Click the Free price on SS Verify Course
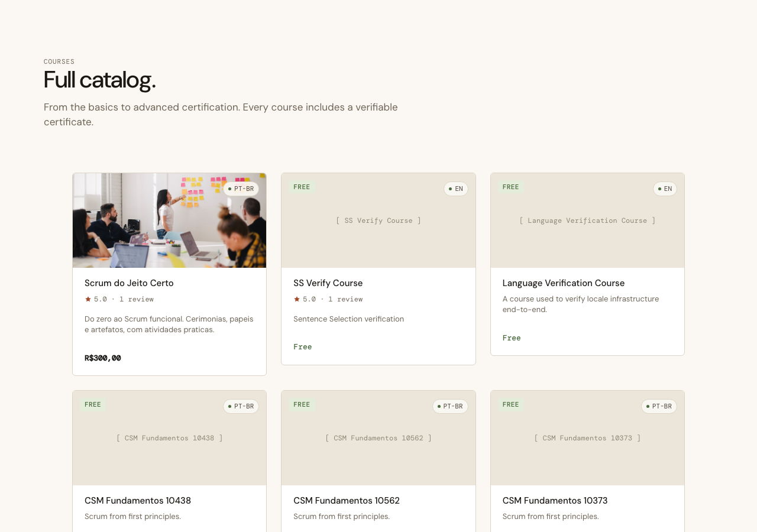 pos(303,347)
